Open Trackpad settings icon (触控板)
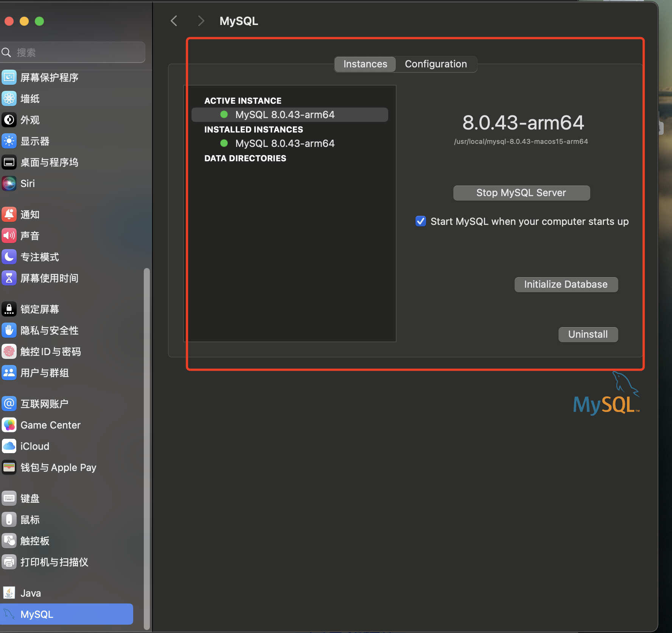 click(9, 541)
